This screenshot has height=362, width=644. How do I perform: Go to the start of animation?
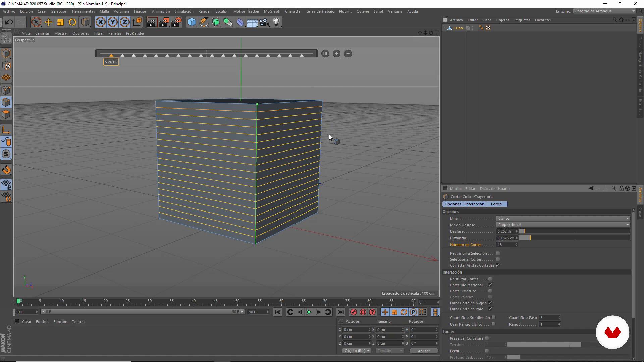click(x=277, y=312)
